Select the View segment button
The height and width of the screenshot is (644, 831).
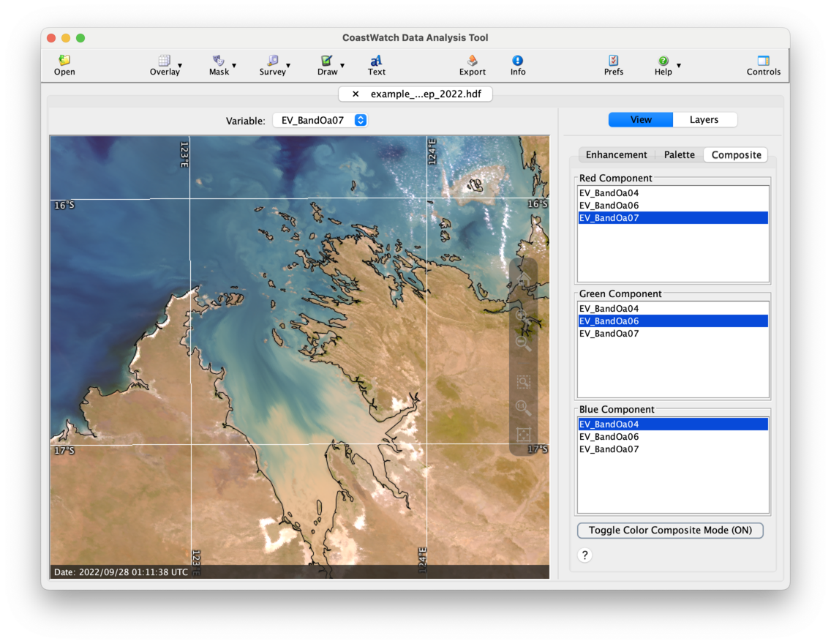(x=641, y=120)
